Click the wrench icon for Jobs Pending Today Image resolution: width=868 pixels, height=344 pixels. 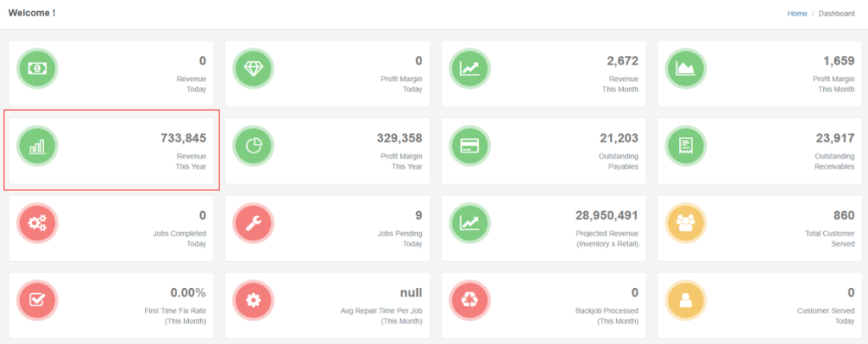point(253,224)
